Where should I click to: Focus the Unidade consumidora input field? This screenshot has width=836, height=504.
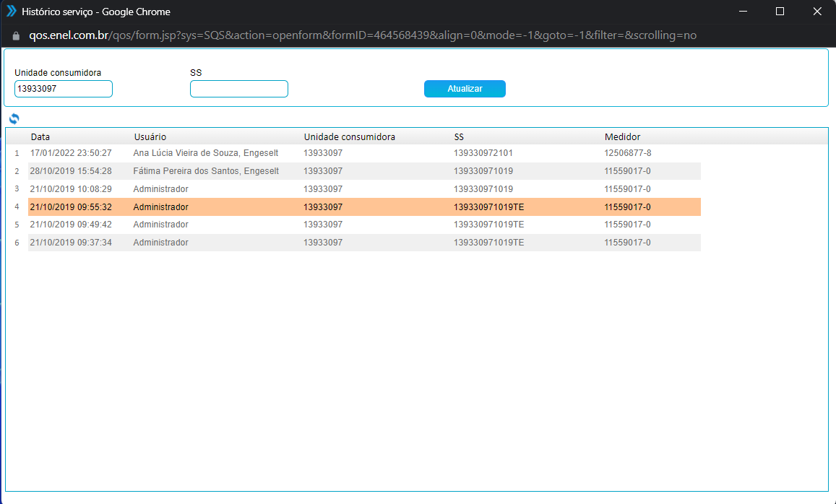pos(64,89)
